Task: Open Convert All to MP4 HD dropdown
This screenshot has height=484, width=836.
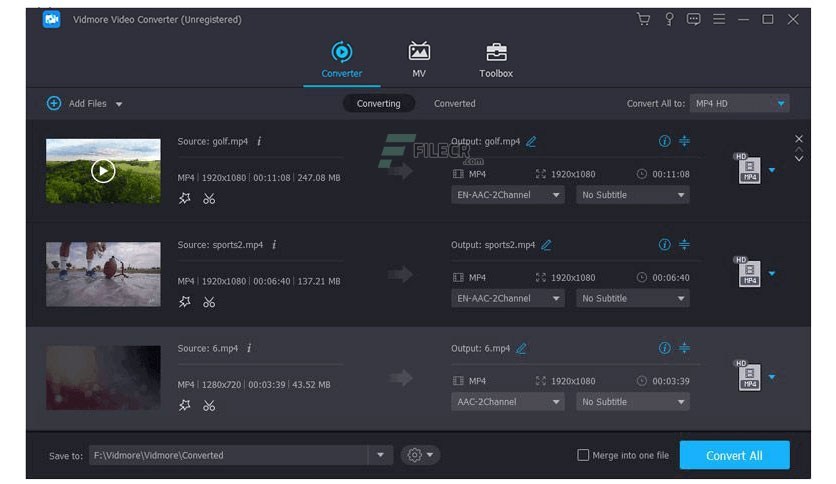Action: (x=739, y=103)
